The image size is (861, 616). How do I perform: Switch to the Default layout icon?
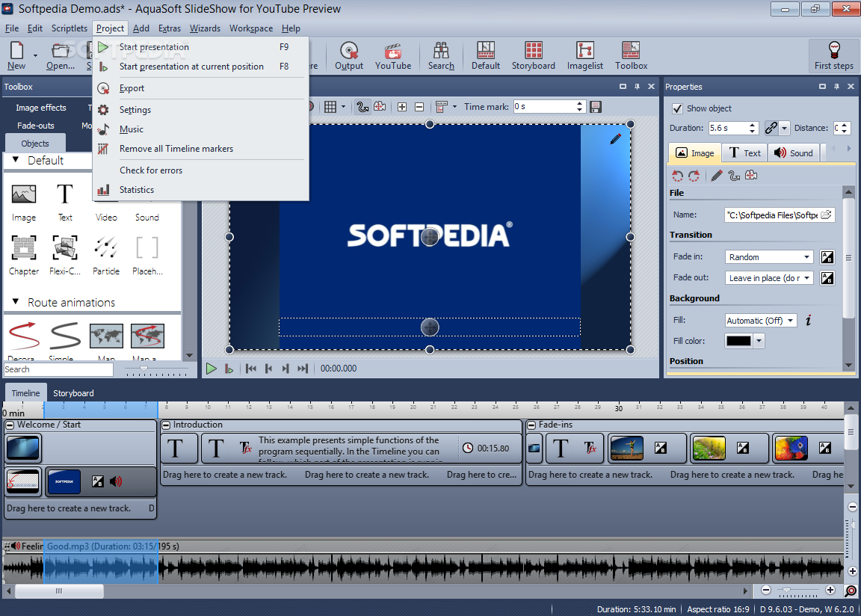coord(485,56)
